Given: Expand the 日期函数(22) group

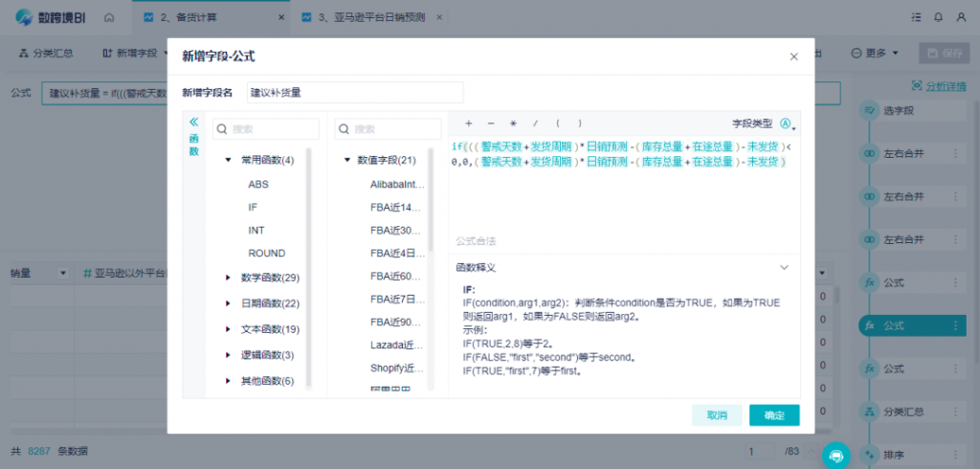Looking at the screenshot, I should click(228, 304).
